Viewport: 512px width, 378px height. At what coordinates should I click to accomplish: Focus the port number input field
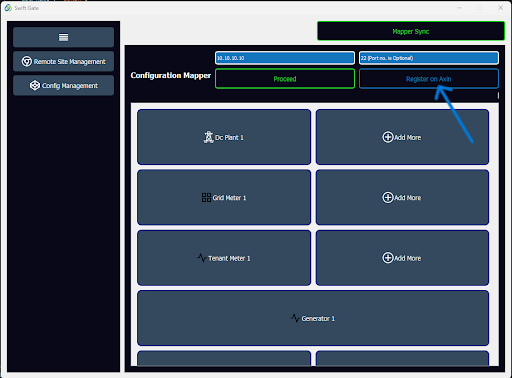coord(429,58)
